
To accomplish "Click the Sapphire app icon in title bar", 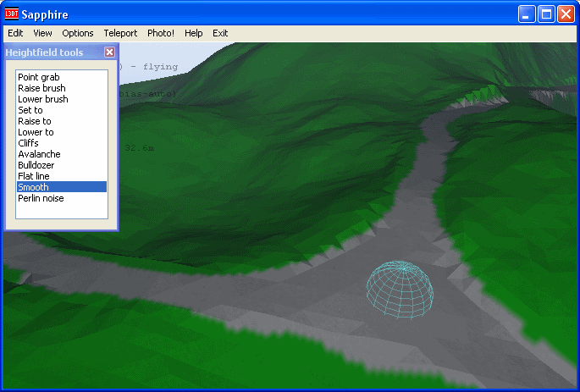I will (x=12, y=14).
